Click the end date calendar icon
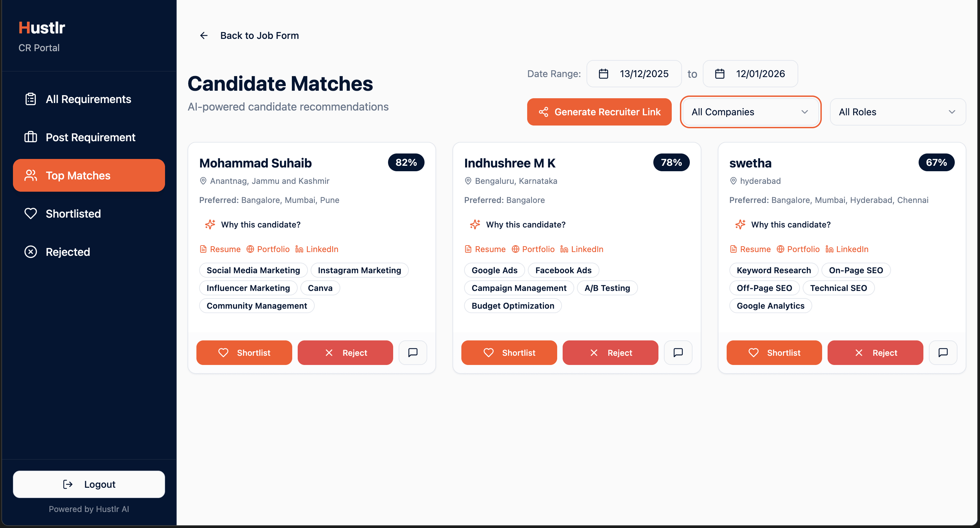Screen dimensions: 980x528 click(x=719, y=74)
